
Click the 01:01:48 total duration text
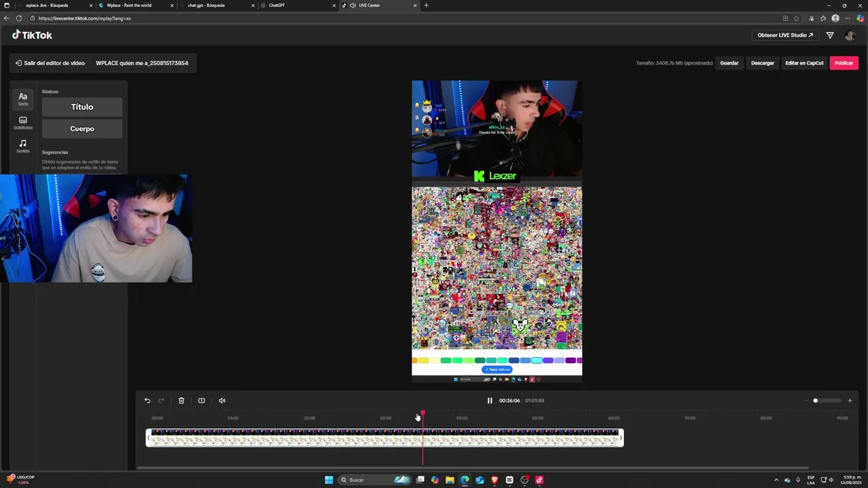tap(534, 401)
